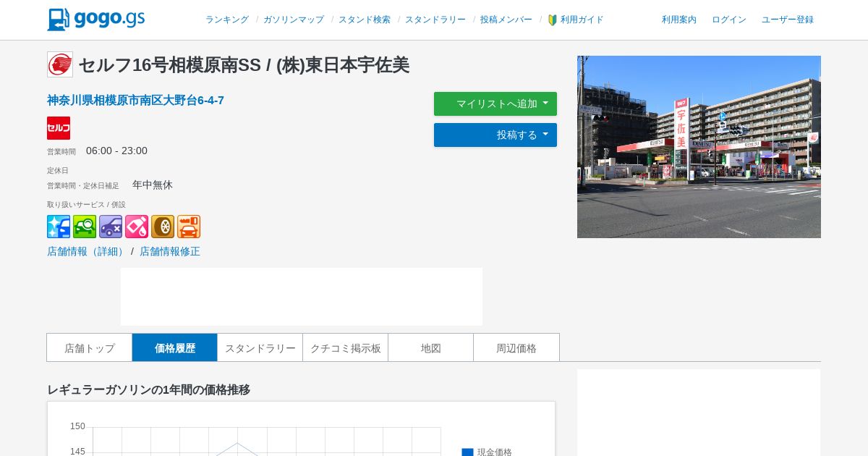
Task: Click the ユーザー登録 link
Action: 788,20
